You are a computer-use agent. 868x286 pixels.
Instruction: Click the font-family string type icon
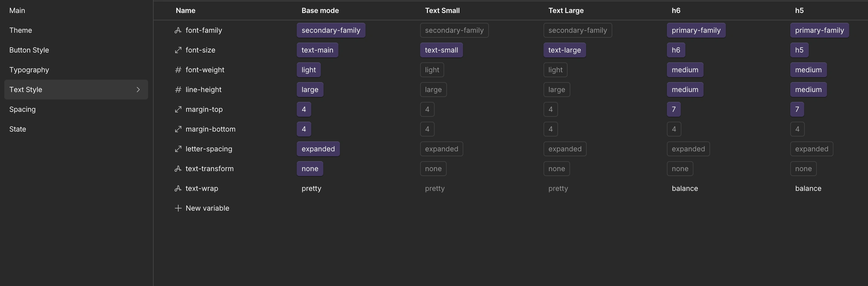click(x=178, y=30)
